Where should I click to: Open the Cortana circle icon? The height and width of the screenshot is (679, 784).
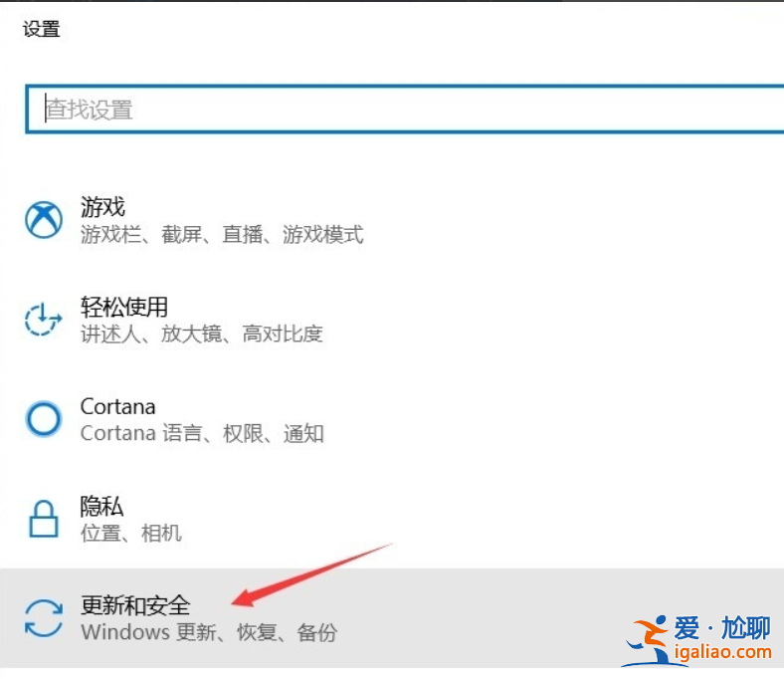[x=44, y=419]
